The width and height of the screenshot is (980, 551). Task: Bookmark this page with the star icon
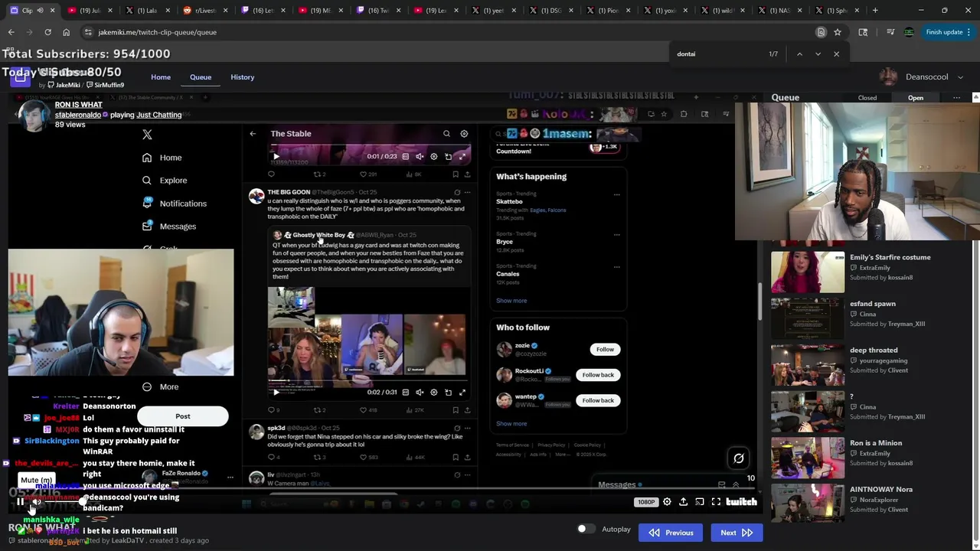pyautogui.click(x=838, y=32)
